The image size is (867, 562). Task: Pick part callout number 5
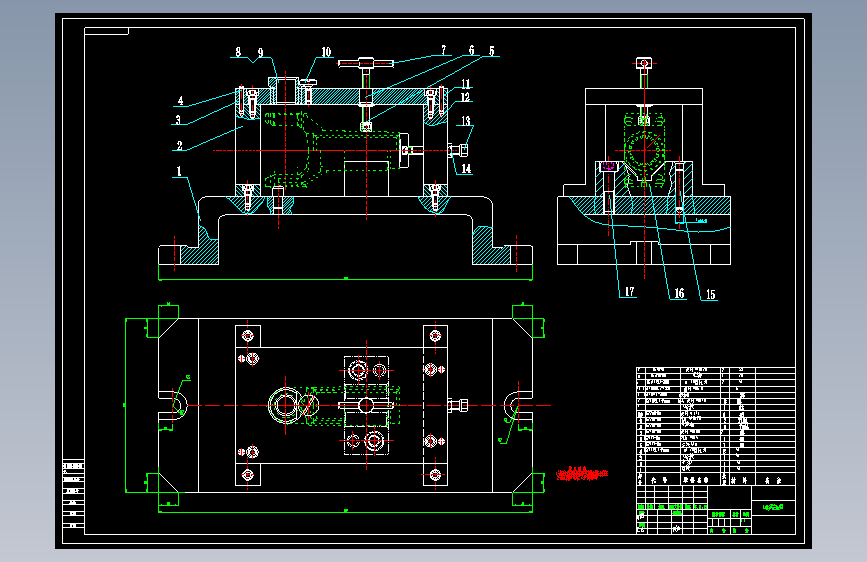click(492, 51)
